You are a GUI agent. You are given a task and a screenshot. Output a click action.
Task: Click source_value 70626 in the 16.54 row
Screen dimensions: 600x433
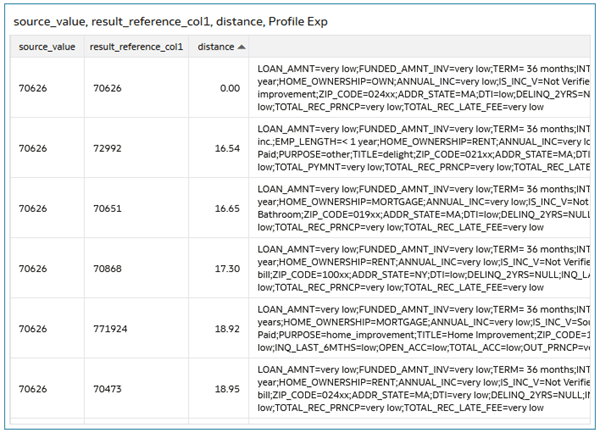pos(33,148)
